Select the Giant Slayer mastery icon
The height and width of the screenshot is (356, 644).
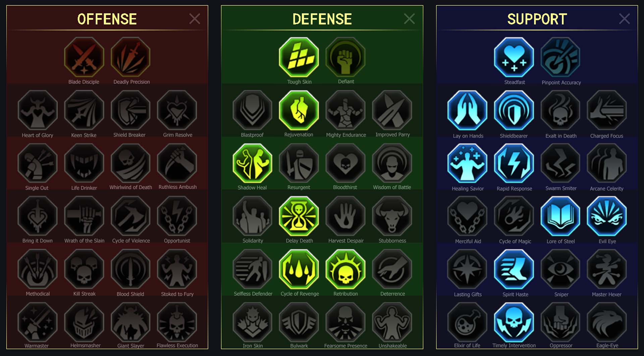[x=130, y=322]
